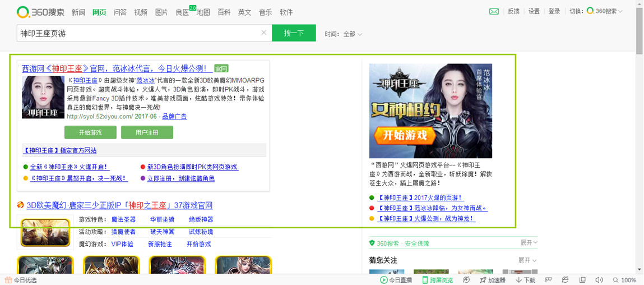Open 今日优选 gift icon in status bar
This screenshot has height=285, width=644.
(x=8, y=280)
